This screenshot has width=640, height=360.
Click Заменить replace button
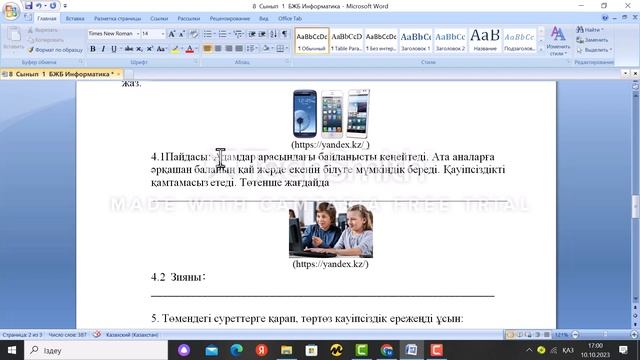(592, 40)
